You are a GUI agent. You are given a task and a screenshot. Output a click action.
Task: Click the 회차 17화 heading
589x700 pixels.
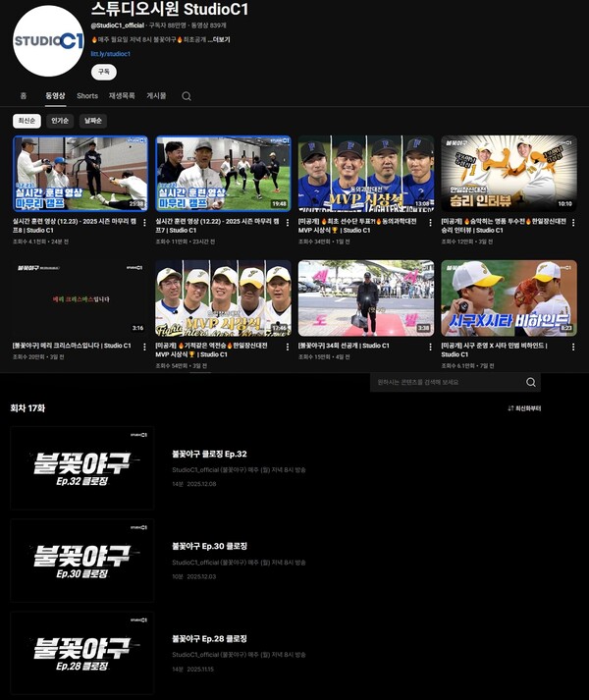tap(27, 408)
